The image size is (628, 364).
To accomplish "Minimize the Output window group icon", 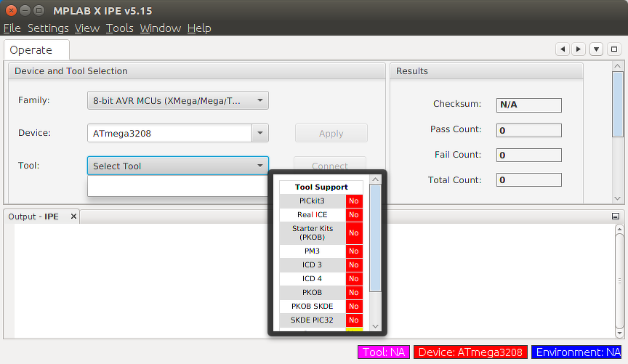I will [616, 217].
